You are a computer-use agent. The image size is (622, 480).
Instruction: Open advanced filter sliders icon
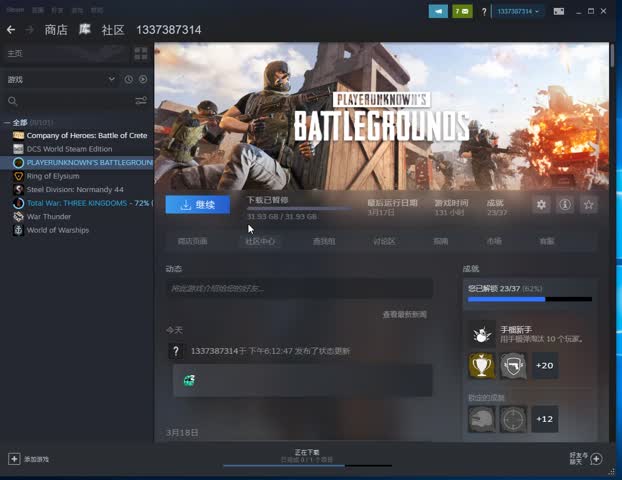(x=141, y=101)
